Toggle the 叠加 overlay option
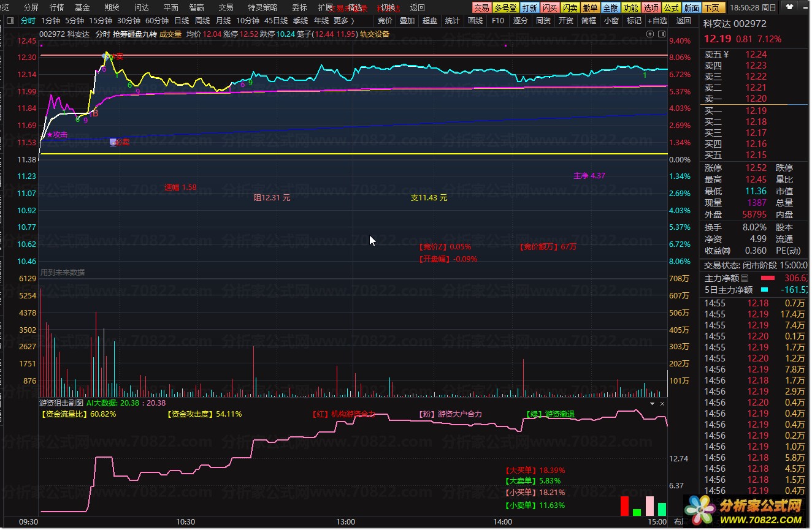The height and width of the screenshot is (530, 812). [x=407, y=20]
